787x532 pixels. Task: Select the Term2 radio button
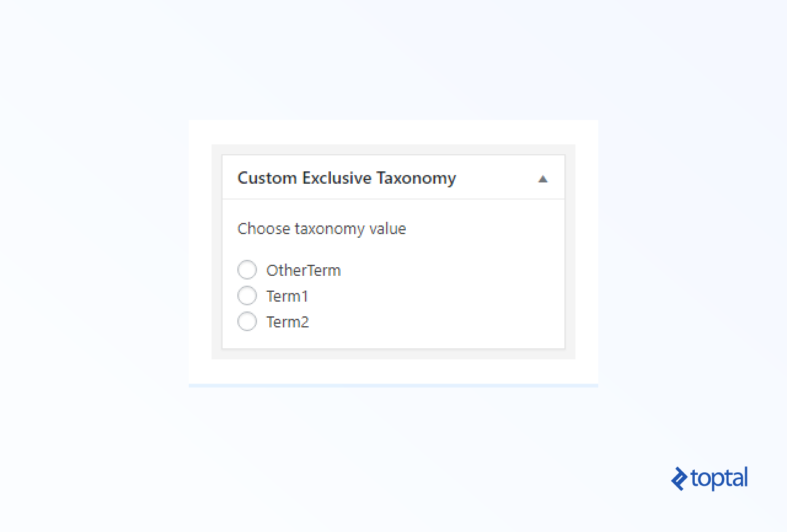coord(247,321)
